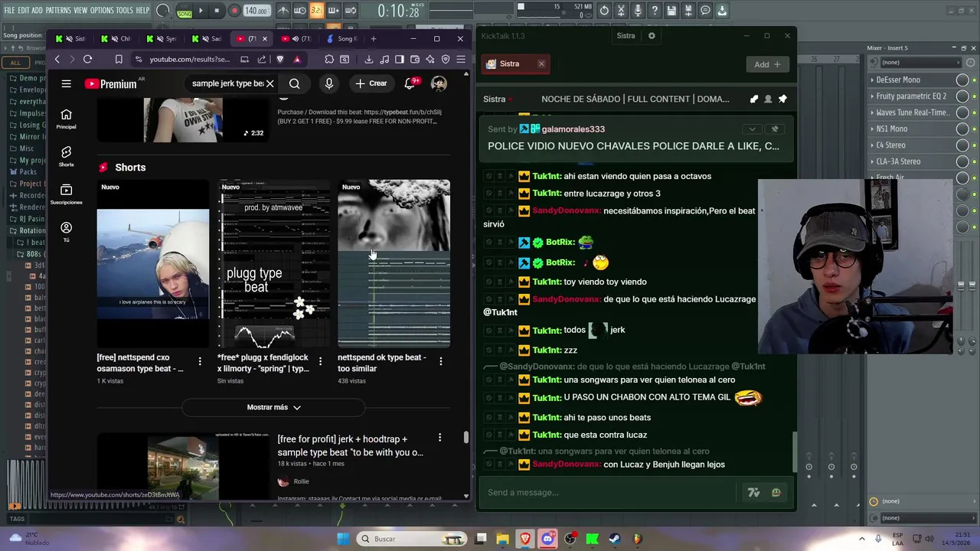Screen dimensions: 980x551
Task: Click the Windows Start button
Action: tap(343, 539)
